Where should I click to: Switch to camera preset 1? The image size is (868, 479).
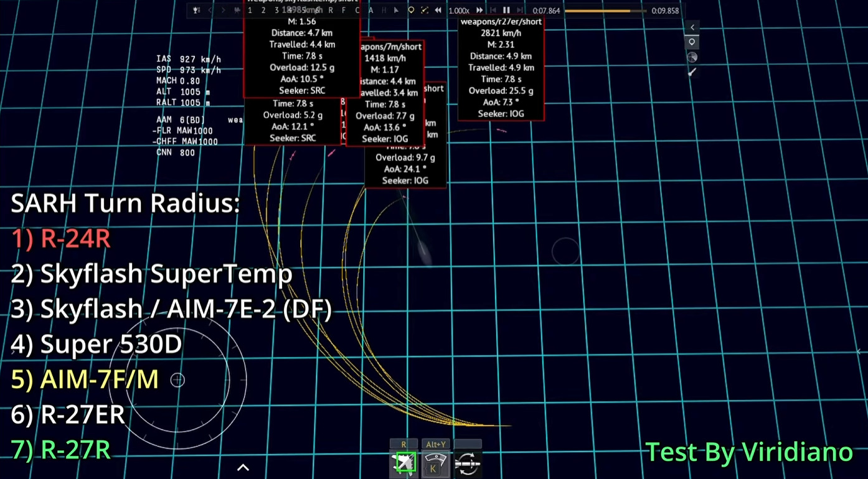tap(250, 11)
